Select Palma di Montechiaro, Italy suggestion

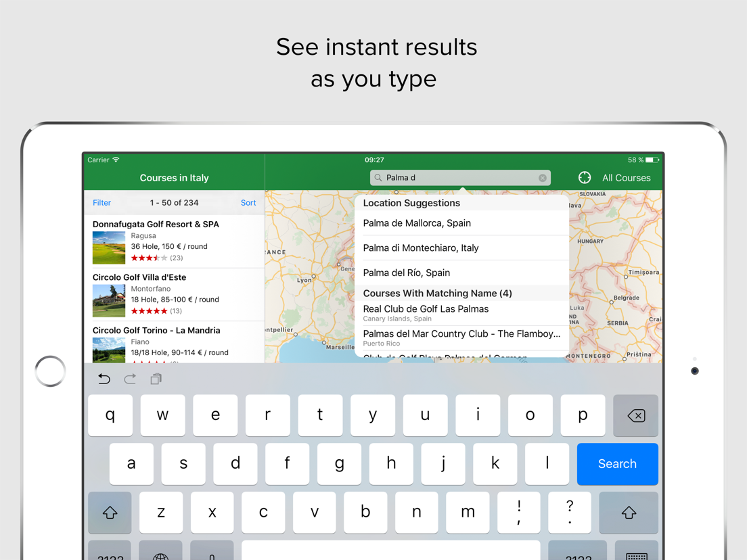coord(461,248)
